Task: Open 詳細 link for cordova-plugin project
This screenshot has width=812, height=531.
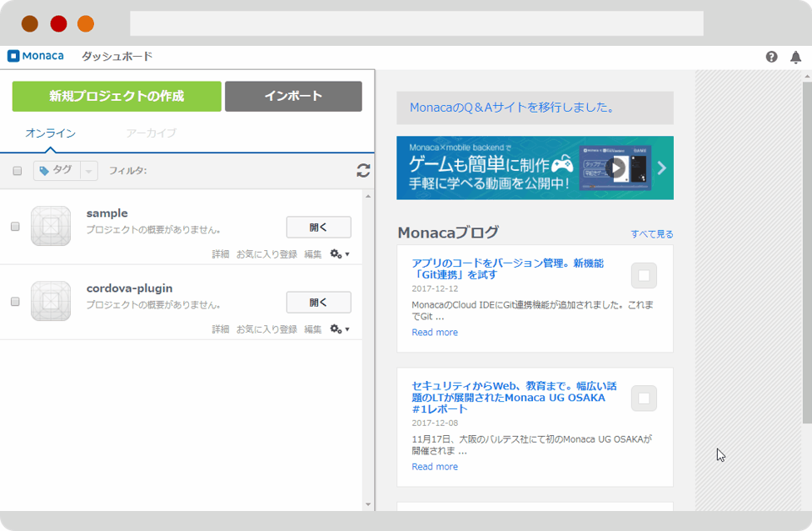Action: pyautogui.click(x=221, y=329)
